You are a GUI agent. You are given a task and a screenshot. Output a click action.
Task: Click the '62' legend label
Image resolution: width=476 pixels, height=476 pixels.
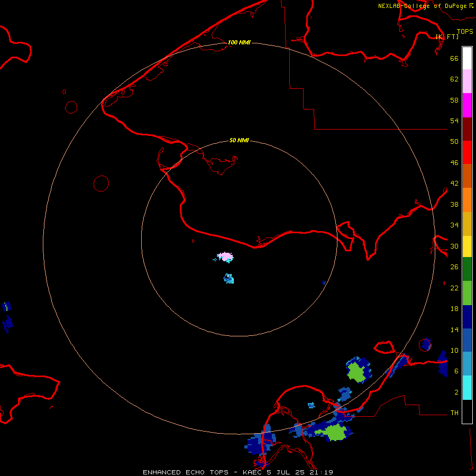point(454,79)
